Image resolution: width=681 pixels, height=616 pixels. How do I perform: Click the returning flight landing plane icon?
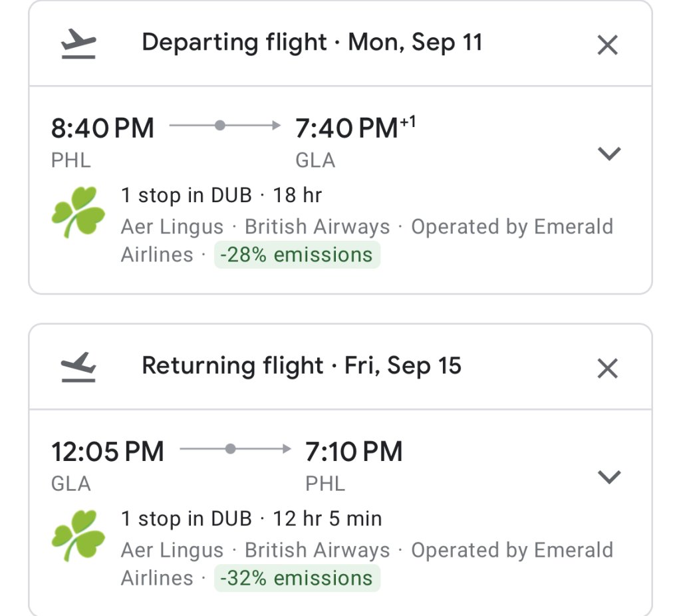tap(78, 368)
